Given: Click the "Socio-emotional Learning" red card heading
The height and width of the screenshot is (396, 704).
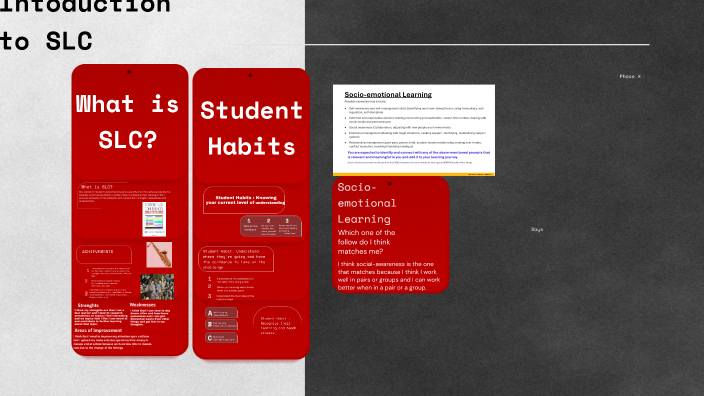Looking at the screenshot, I should tap(367, 203).
